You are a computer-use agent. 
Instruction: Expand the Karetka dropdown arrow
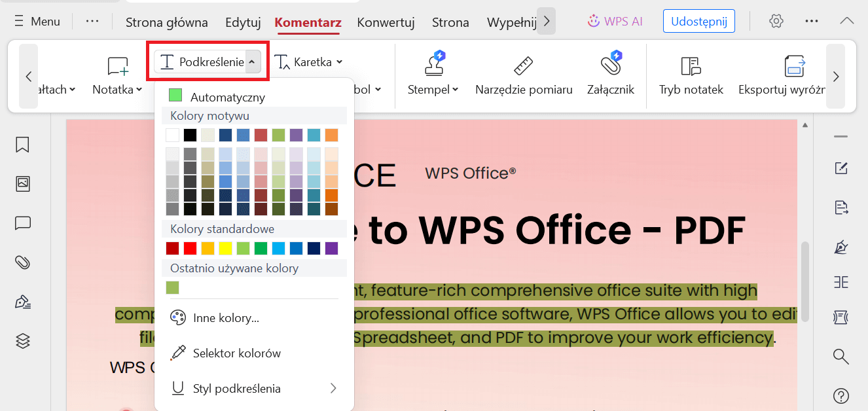click(x=339, y=62)
